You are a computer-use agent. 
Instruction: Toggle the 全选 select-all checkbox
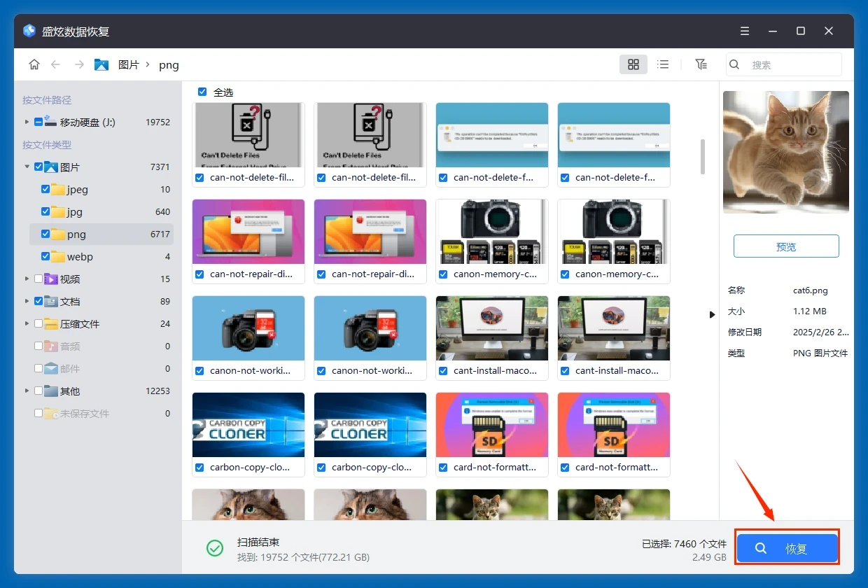(202, 92)
